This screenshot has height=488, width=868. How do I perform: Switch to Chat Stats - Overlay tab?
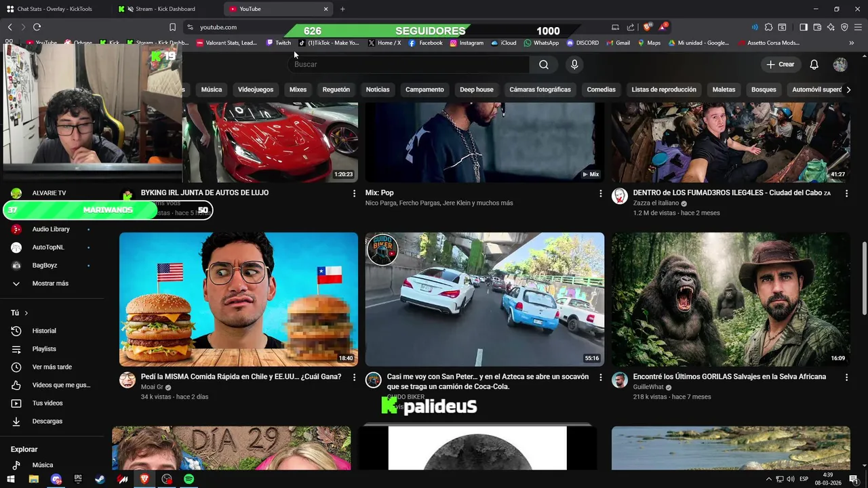tap(56, 9)
